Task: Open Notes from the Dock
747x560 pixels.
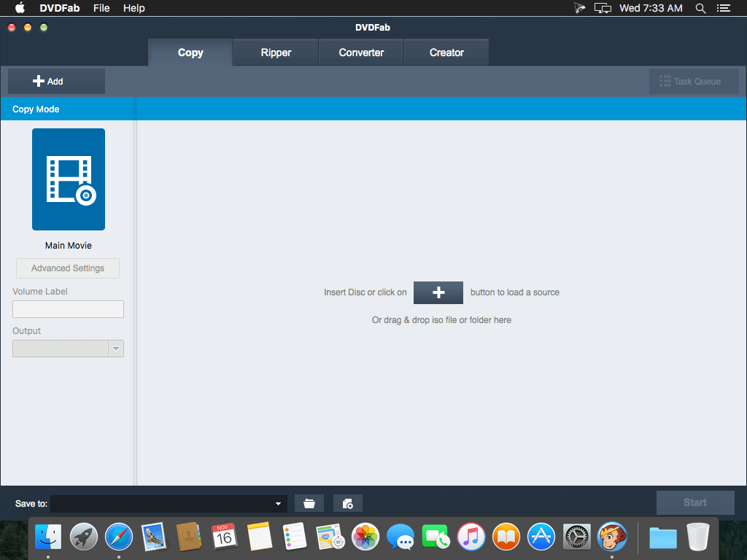Action: [260, 537]
